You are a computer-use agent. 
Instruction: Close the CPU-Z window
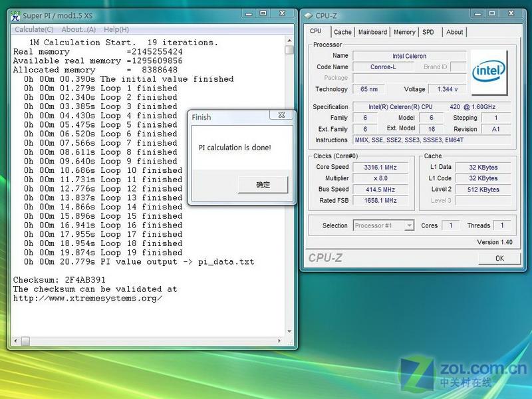511,13
